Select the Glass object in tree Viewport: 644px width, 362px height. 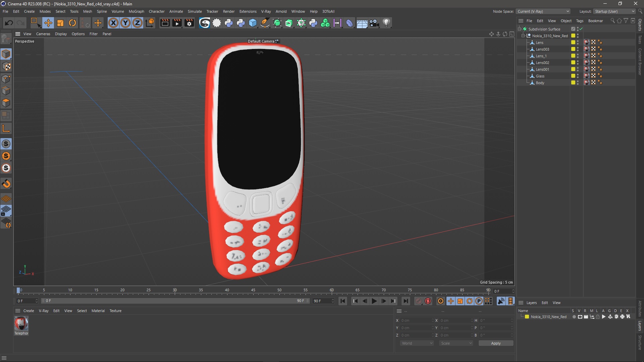point(540,76)
